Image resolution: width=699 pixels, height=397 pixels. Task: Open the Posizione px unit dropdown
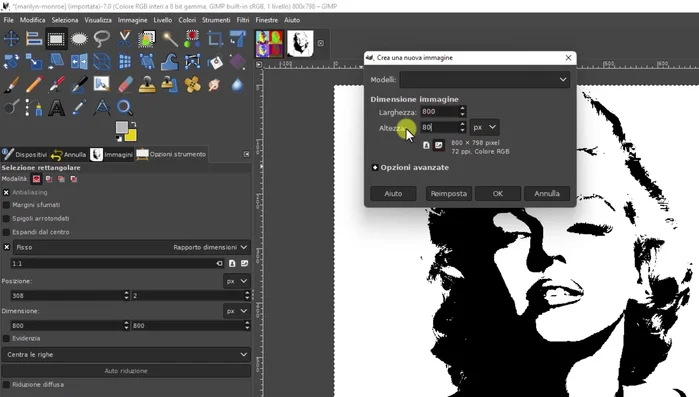click(236, 281)
